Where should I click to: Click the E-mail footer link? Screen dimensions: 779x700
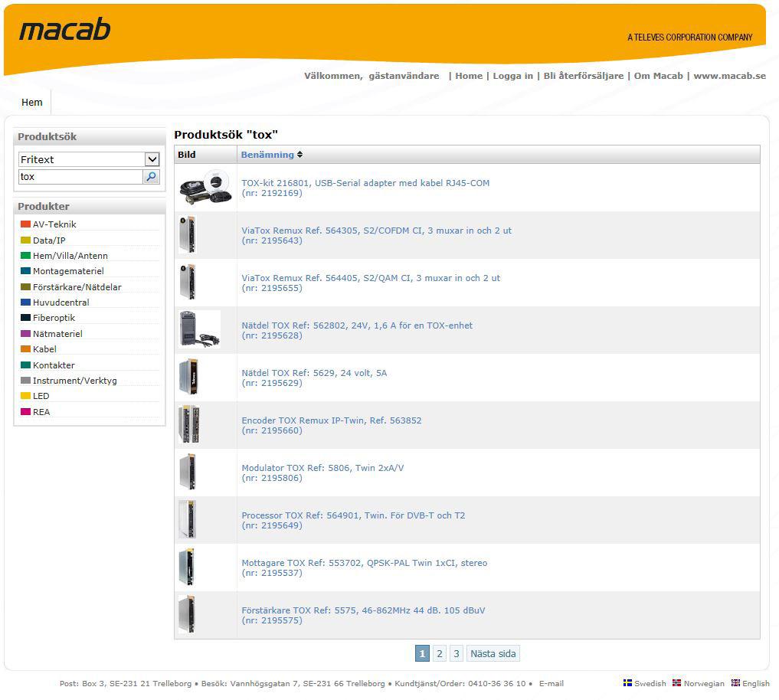tap(551, 684)
